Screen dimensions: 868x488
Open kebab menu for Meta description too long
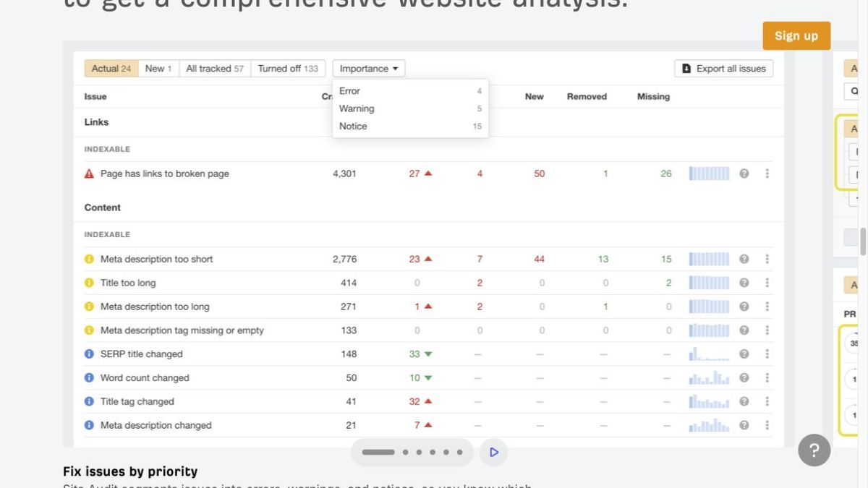pyautogui.click(x=767, y=307)
